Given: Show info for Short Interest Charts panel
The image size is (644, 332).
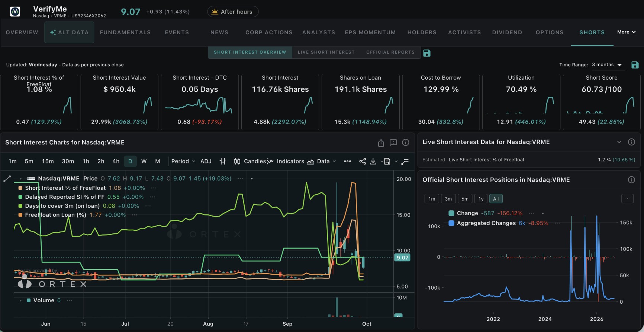Looking at the screenshot, I should click(406, 143).
